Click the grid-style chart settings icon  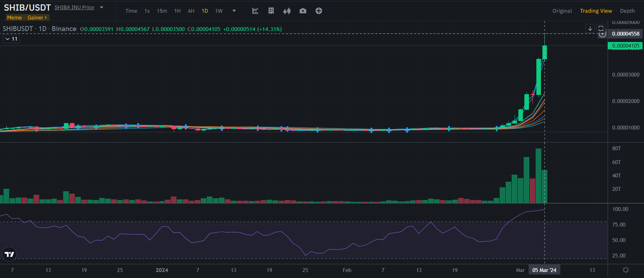(x=271, y=11)
